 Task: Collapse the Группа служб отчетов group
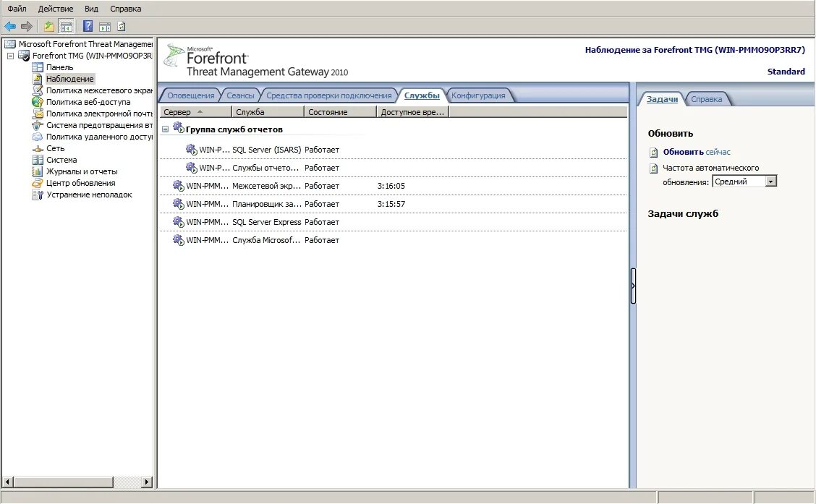pos(165,128)
